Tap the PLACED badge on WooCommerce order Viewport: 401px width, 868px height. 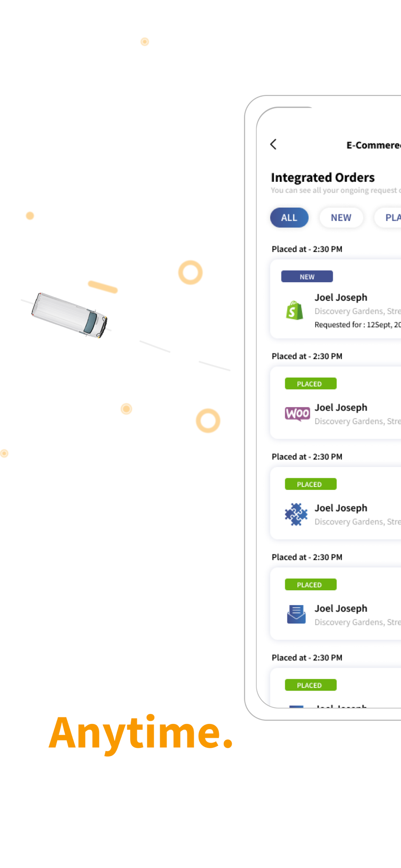point(311,384)
